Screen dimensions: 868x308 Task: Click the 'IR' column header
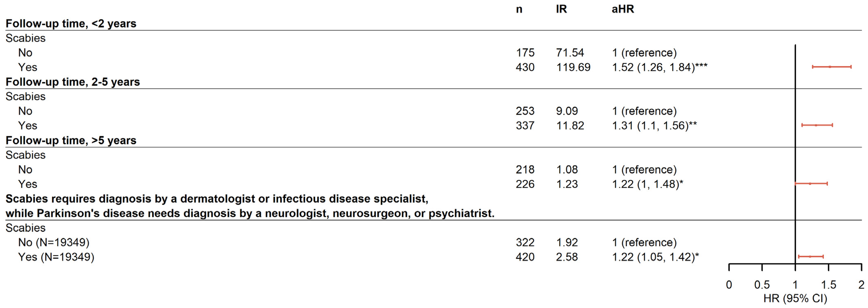tap(561, 9)
